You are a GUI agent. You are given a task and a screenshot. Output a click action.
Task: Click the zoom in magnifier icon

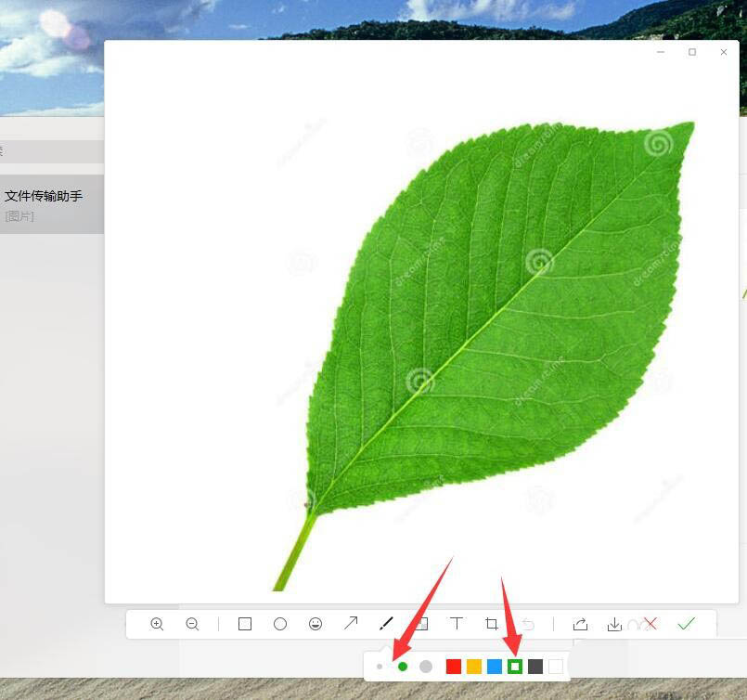[x=157, y=624]
